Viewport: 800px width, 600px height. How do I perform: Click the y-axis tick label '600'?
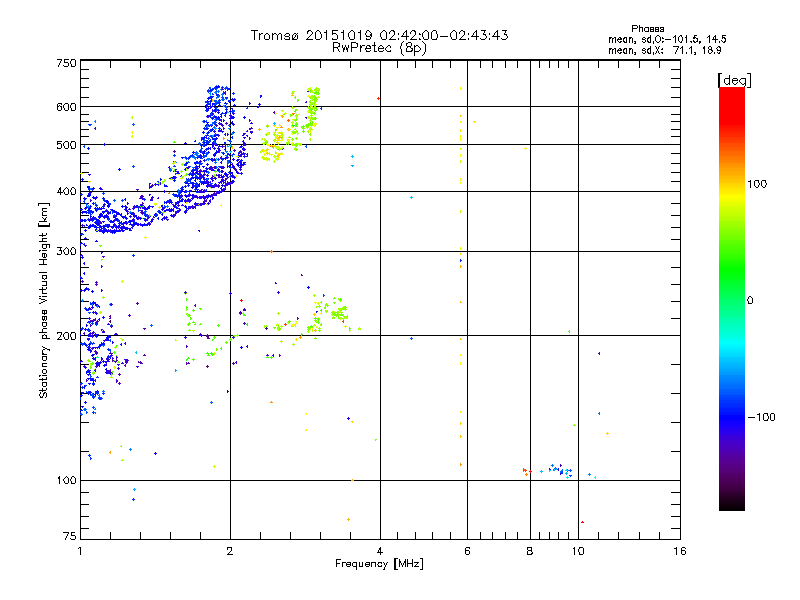pos(66,107)
